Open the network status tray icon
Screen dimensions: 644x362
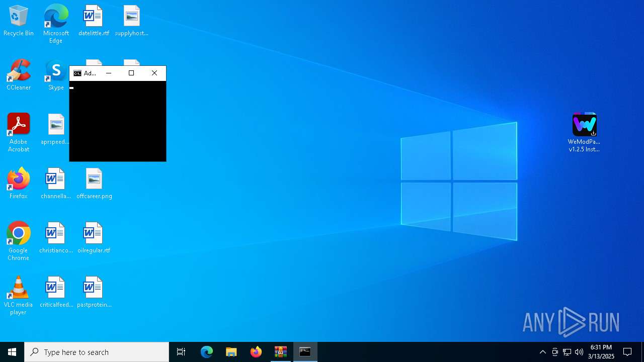[x=567, y=352]
